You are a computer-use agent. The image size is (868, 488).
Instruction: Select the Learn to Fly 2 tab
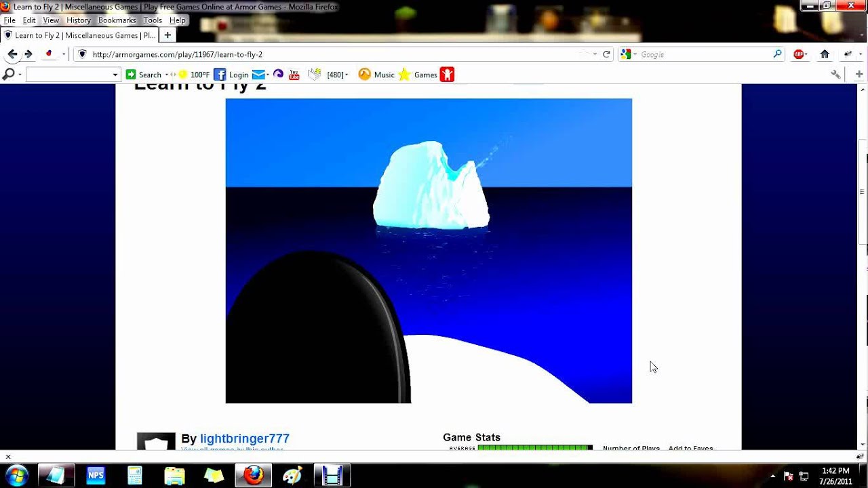79,35
